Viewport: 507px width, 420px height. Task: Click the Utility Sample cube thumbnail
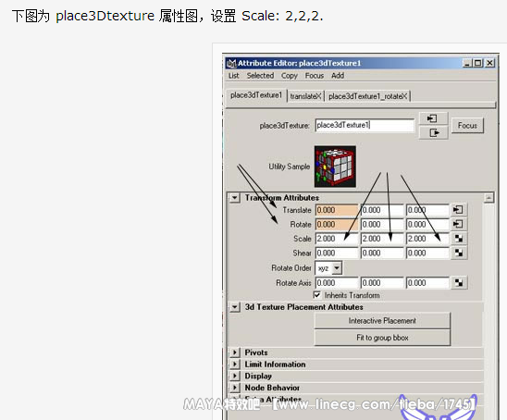[335, 167]
